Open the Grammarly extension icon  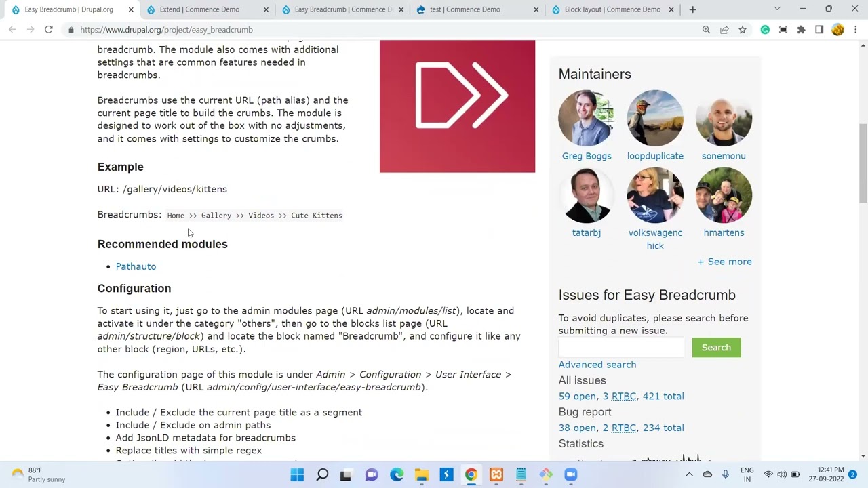[x=765, y=30]
